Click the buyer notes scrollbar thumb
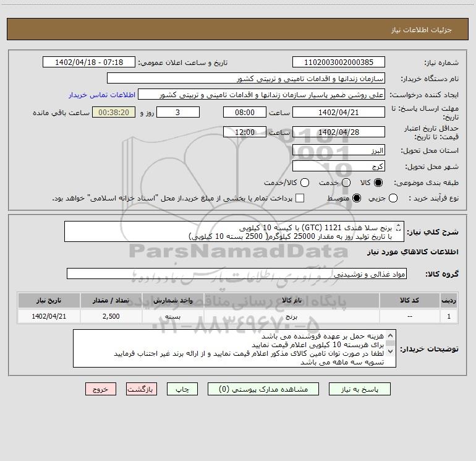 coord(391,343)
